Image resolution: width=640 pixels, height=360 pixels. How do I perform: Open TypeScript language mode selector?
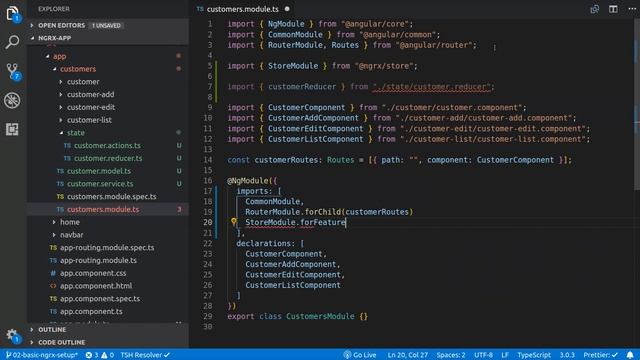[534, 355]
